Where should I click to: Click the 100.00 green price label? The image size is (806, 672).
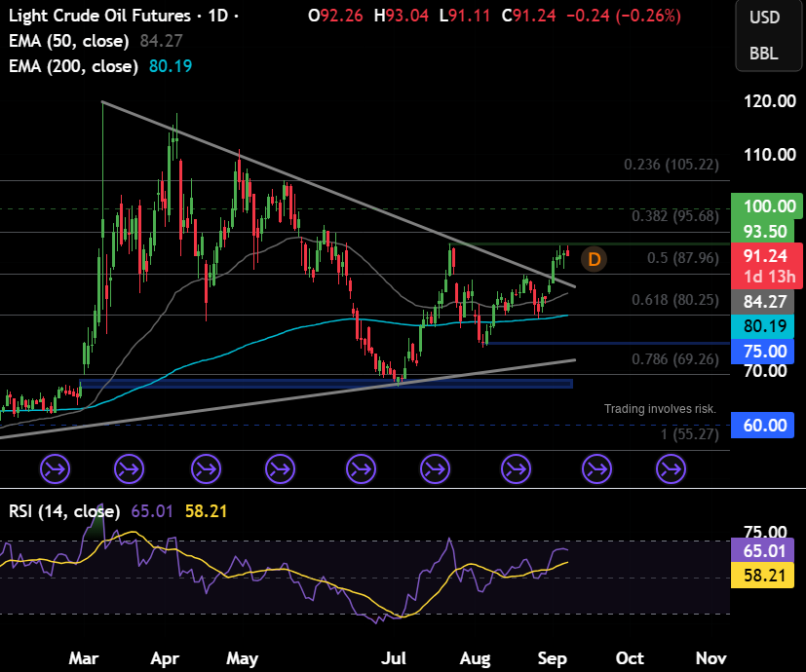[x=766, y=206]
